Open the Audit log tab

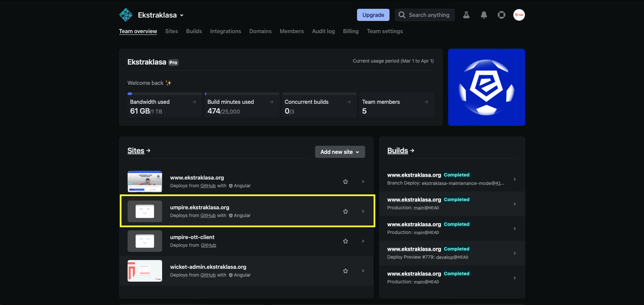pos(324,31)
